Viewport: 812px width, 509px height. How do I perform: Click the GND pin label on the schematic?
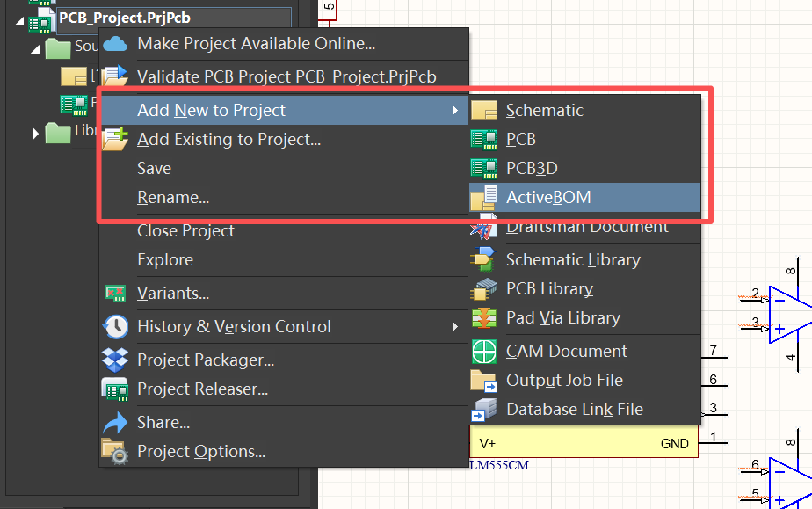click(x=675, y=444)
